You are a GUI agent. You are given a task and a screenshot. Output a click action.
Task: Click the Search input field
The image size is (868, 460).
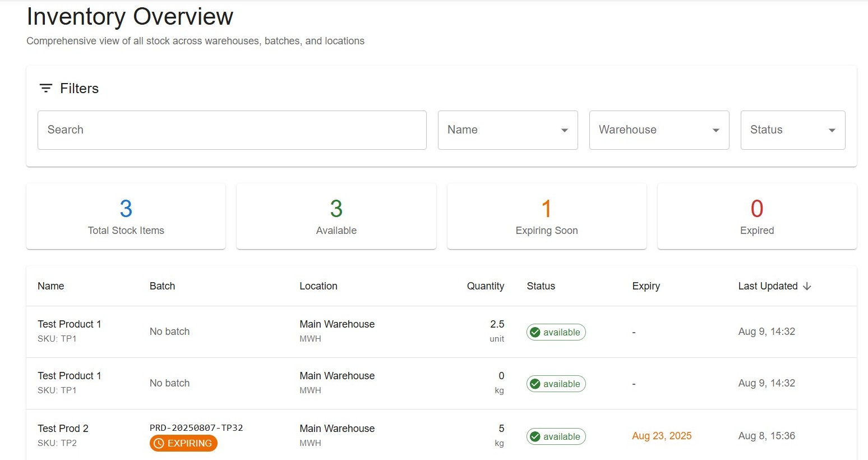[x=232, y=130]
